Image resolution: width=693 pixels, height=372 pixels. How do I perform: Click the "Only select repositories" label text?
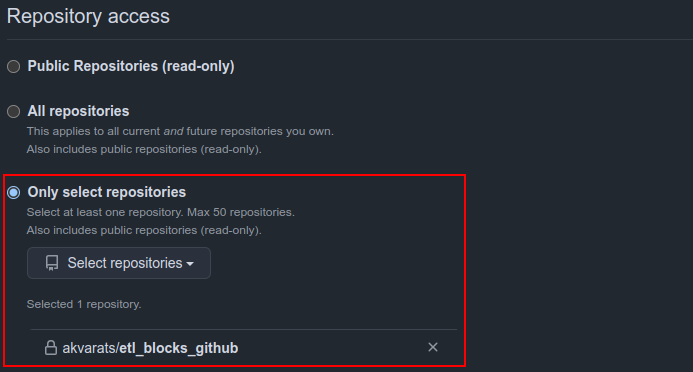107,192
